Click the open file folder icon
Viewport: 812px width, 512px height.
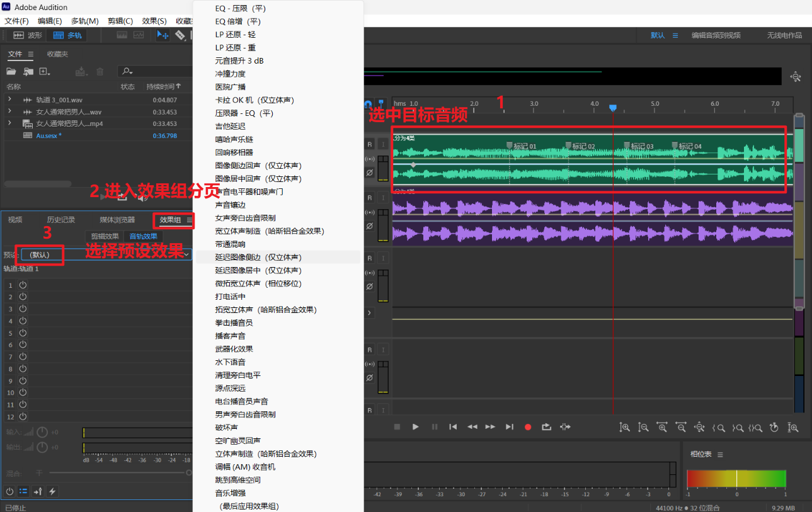pyautogui.click(x=11, y=72)
